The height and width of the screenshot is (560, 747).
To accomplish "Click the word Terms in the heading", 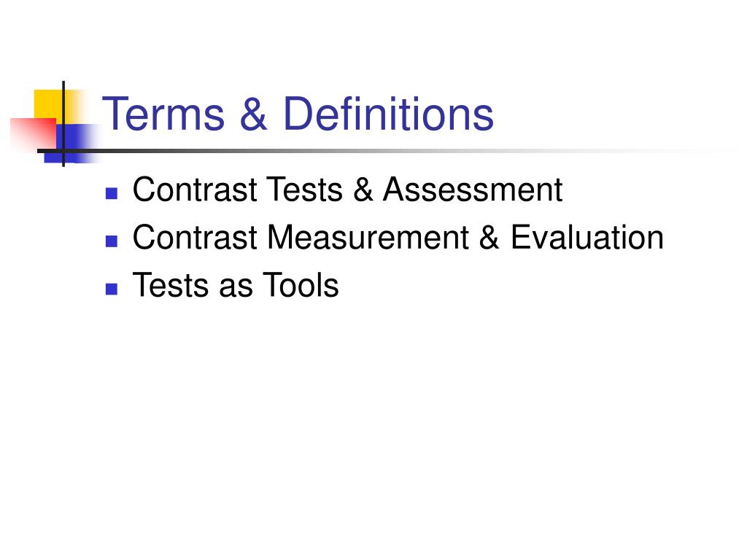I will tap(163, 113).
